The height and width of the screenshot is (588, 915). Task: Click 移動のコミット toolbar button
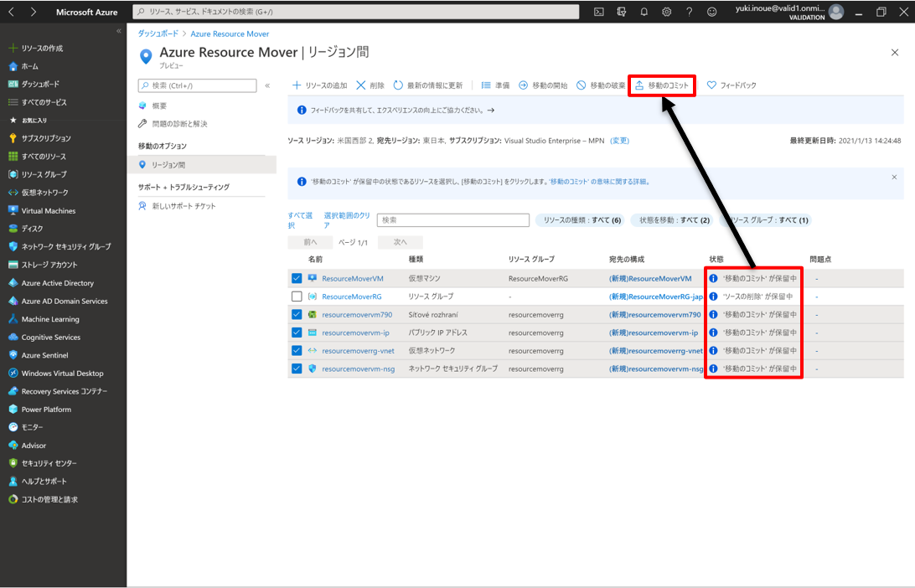click(662, 85)
